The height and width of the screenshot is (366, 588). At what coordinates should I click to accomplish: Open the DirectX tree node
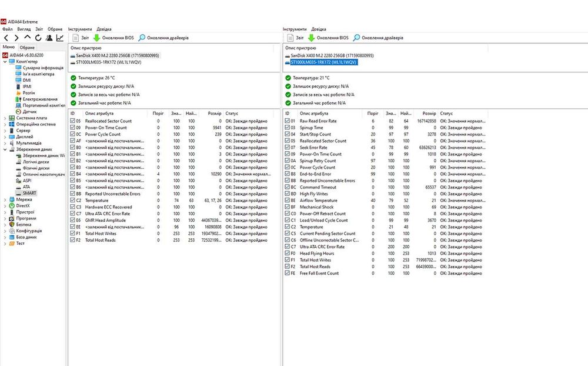[x=22, y=206]
